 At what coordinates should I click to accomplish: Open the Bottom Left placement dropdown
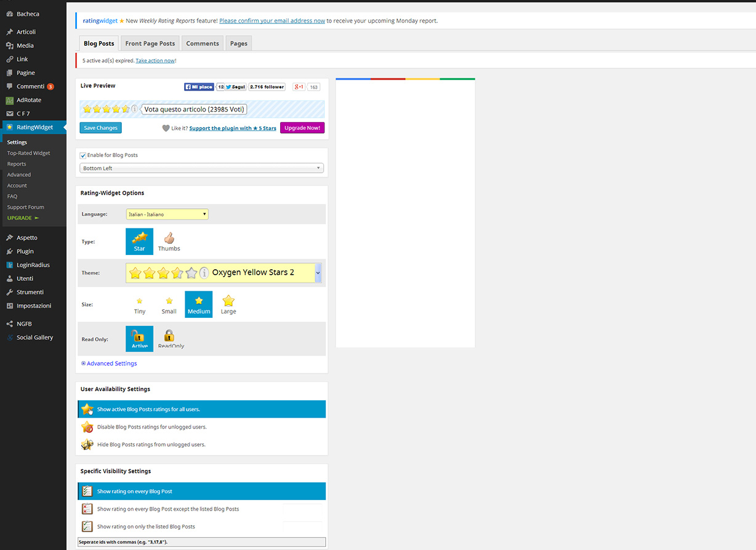pos(202,168)
